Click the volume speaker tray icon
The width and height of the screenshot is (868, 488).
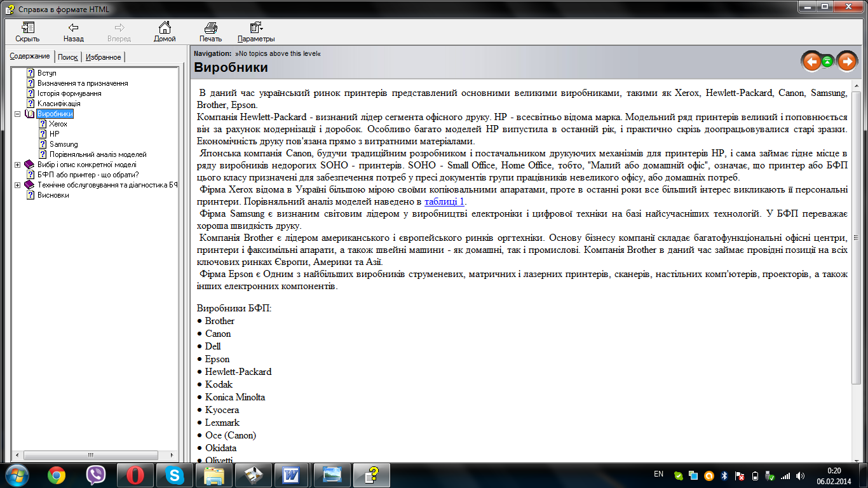pos(800,475)
